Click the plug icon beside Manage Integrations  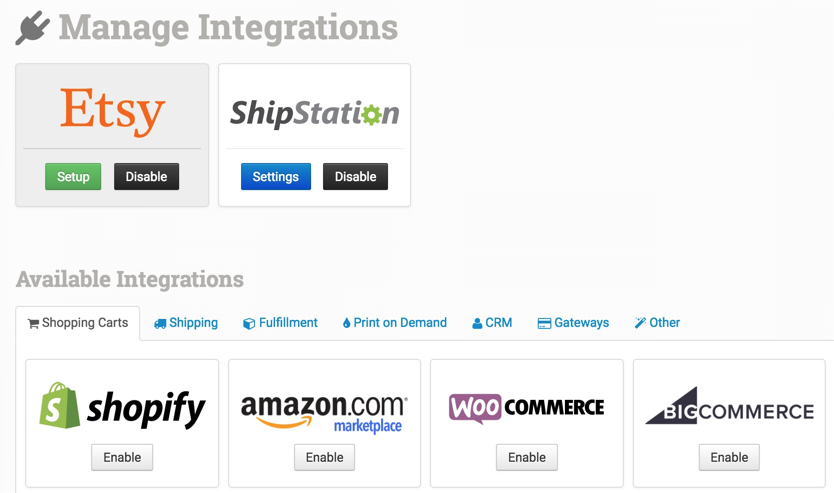coord(32,28)
